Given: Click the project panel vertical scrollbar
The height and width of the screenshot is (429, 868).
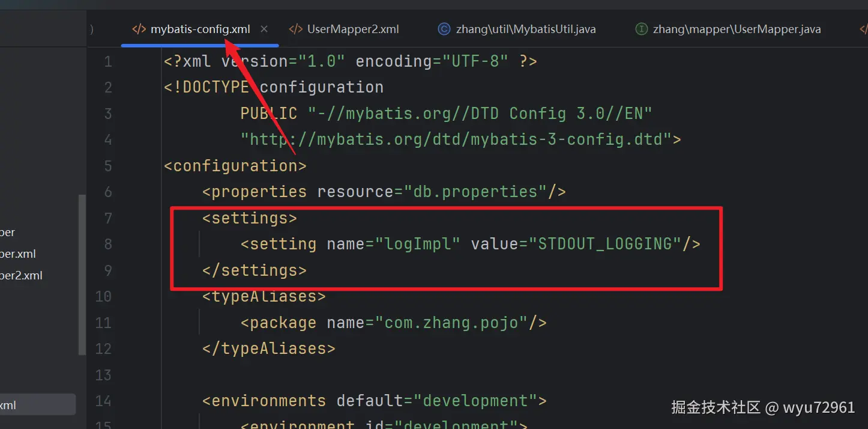Looking at the screenshot, I should coord(82,273).
